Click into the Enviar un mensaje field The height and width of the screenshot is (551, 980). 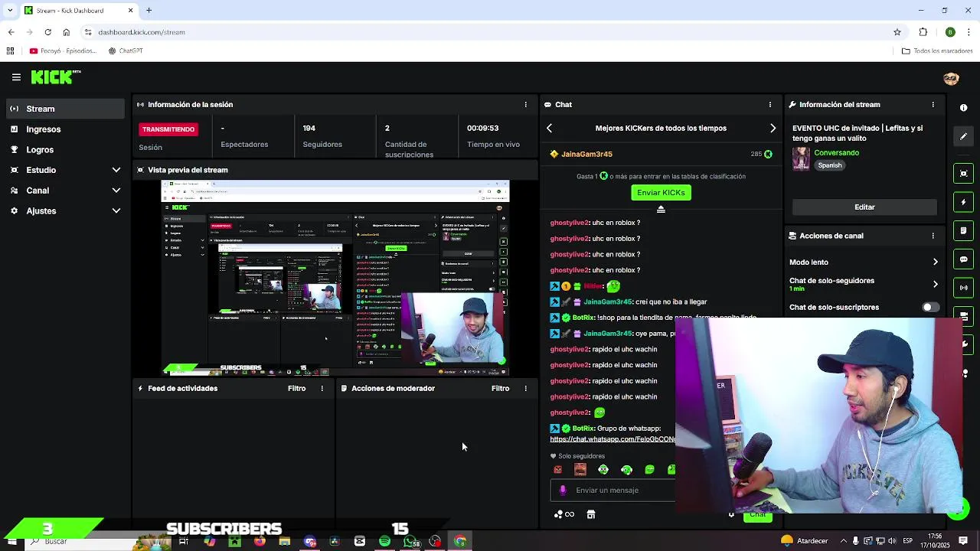[612, 491]
